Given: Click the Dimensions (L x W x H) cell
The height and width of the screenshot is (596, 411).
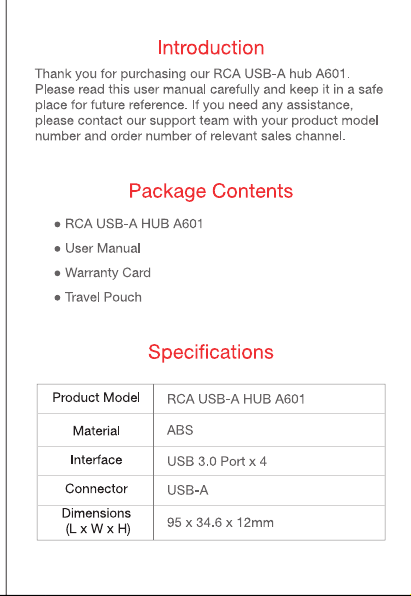Looking at the screenshot, I should (96, 522).
